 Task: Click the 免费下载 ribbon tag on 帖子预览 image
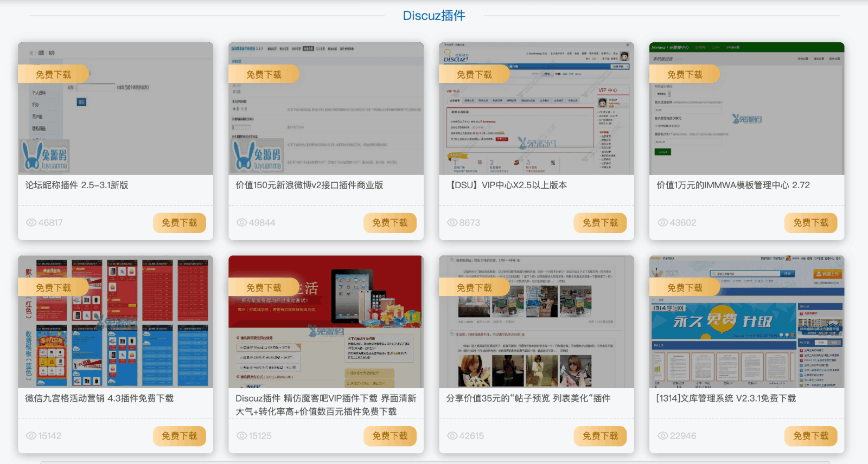click(474, 287)
